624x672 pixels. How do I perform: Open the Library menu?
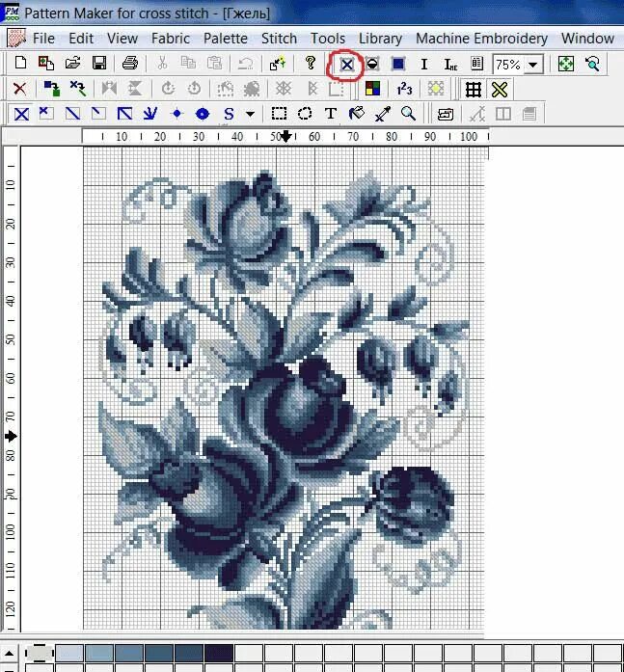(x=381, y=39)
